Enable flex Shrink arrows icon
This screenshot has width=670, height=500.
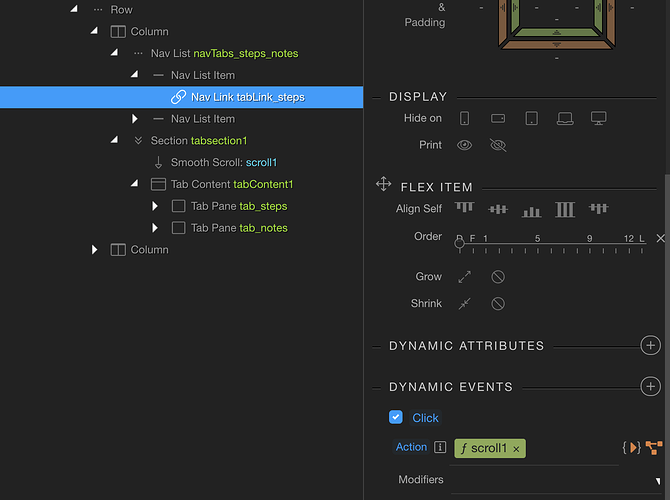464,304
